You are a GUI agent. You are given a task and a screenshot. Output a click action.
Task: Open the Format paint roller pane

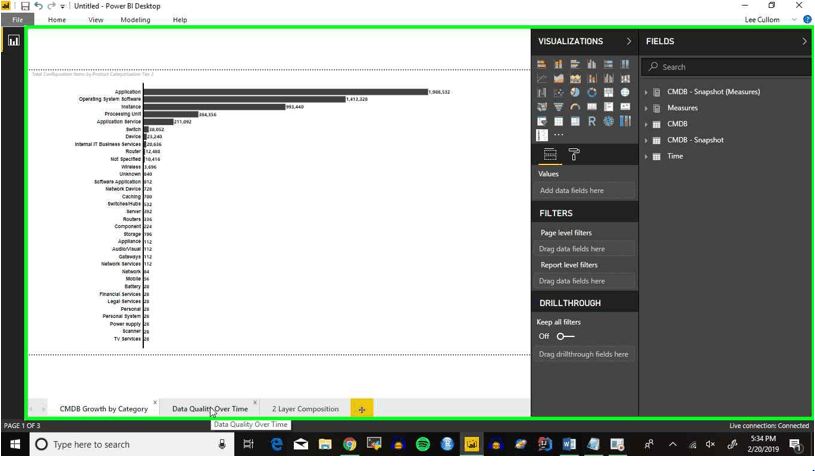(x=574, y=154)
